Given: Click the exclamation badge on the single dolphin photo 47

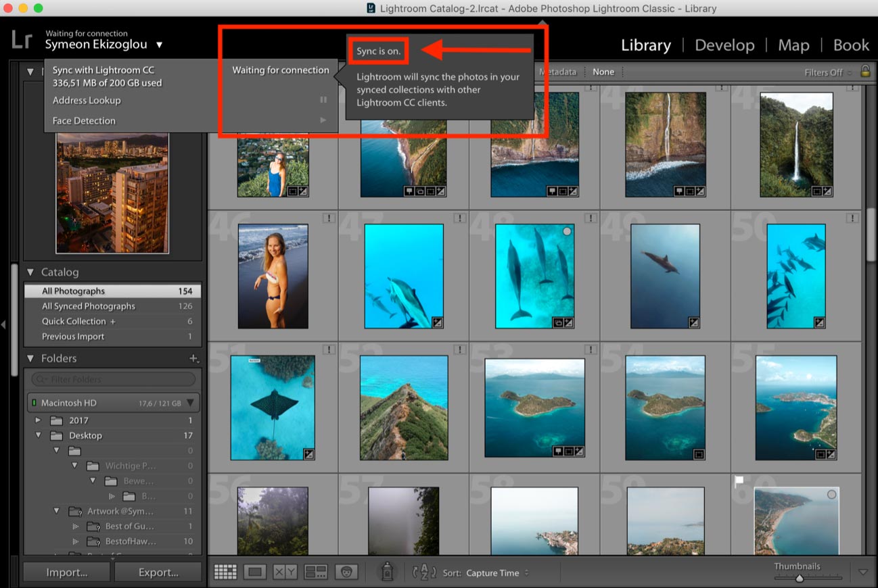Looking at the screenshot, I should tap(460, 218).
